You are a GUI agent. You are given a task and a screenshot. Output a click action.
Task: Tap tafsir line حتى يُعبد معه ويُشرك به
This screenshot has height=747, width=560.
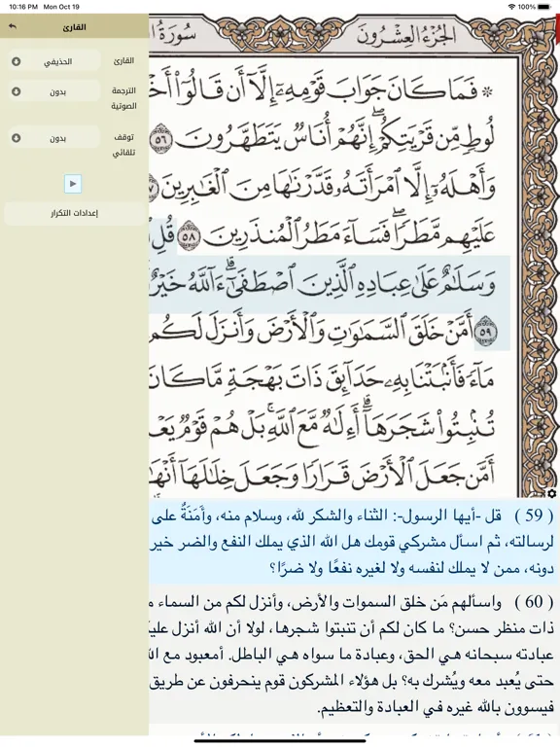click(x=352, y=682)
